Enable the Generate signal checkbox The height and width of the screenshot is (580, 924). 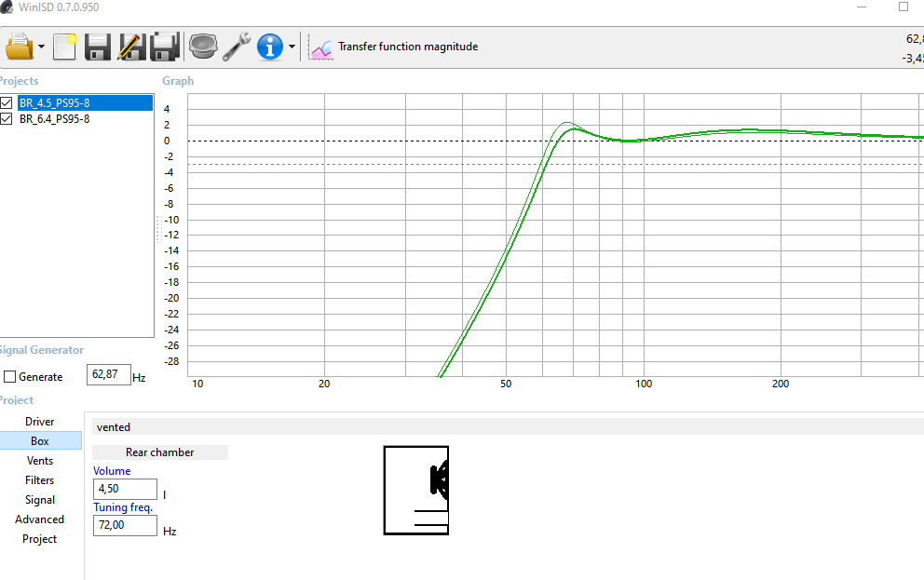click(9, 376)
